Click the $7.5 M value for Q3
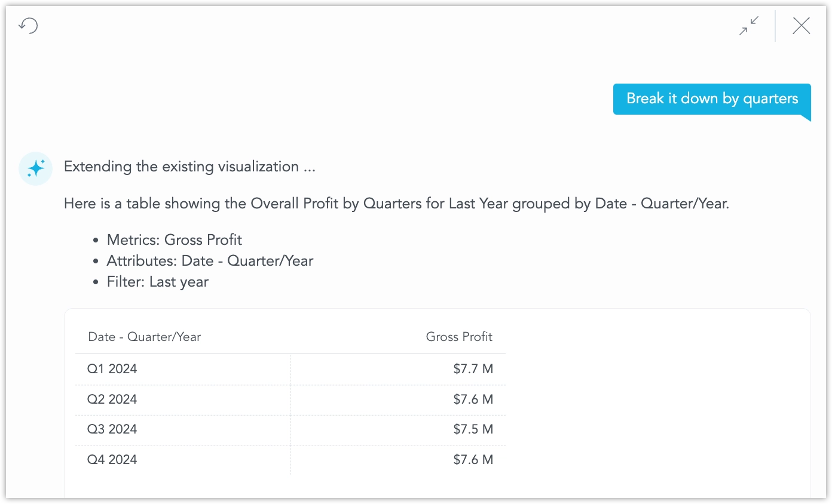Screen dimensions: 832x504 (473, 429)
